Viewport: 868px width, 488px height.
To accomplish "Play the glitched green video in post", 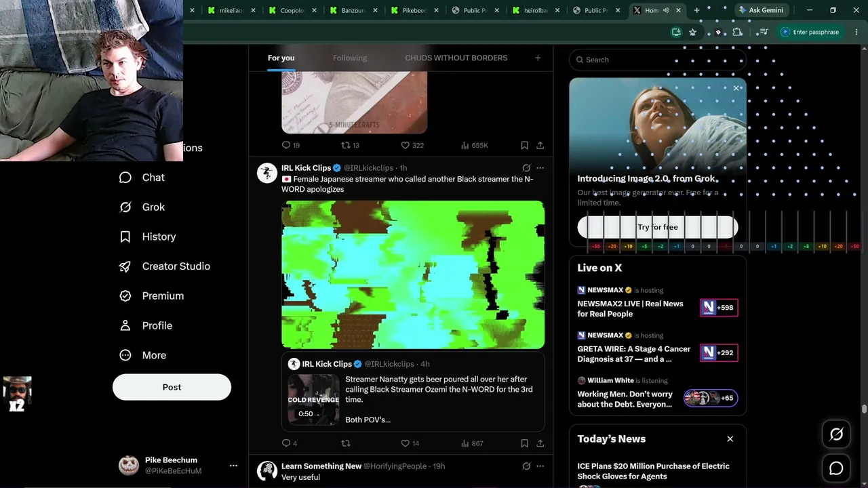I will [413, 274].
